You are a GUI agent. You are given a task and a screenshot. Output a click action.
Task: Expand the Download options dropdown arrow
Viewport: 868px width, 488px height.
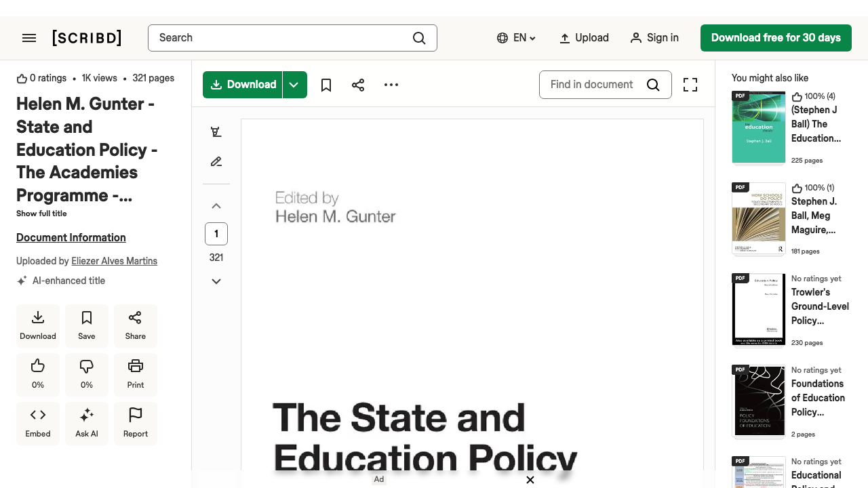(294, 85)
